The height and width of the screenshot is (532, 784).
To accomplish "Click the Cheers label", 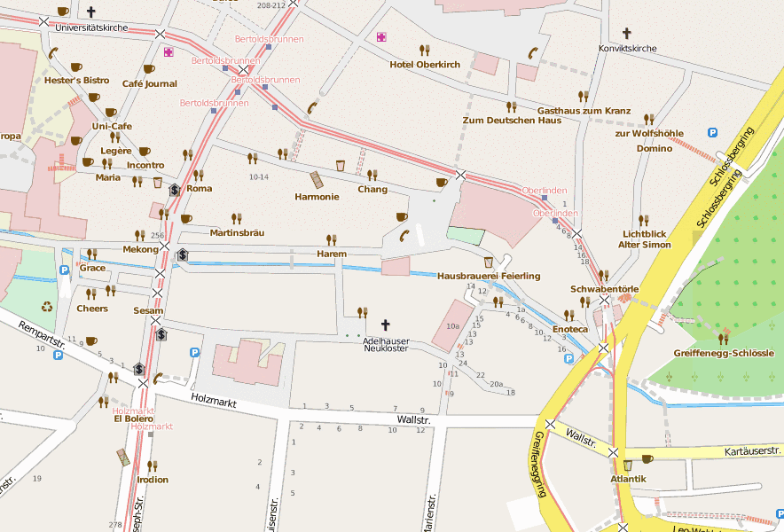I will coord(92,309).
